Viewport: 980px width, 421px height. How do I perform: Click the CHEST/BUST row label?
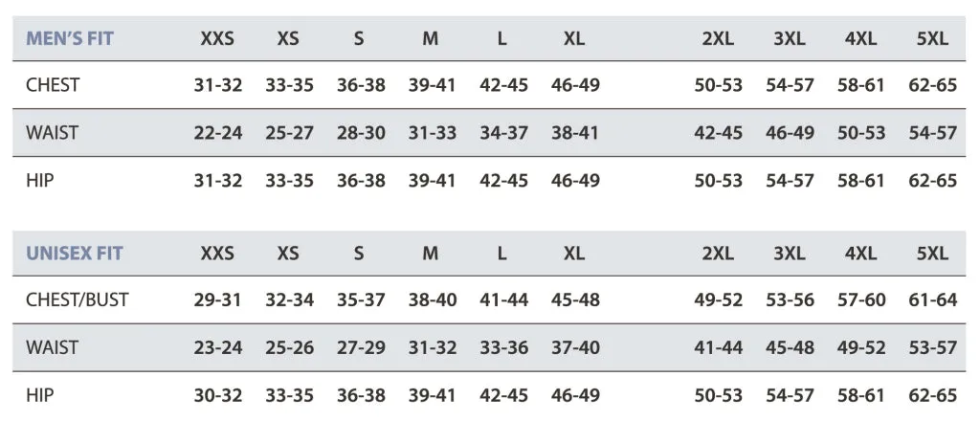click(x=77, y=299)
